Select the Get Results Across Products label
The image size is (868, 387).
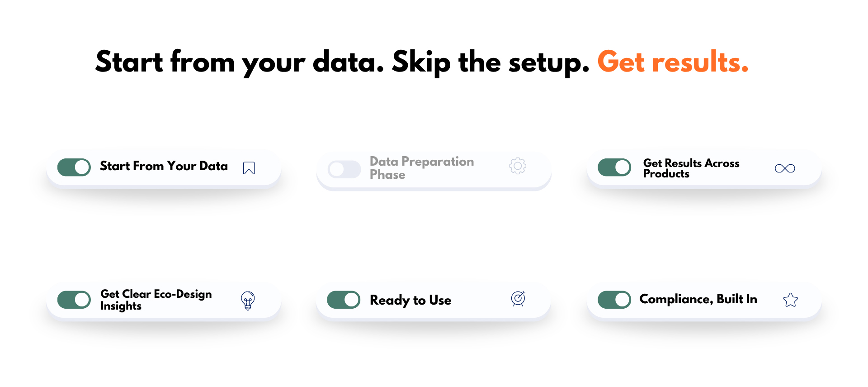coord(691,168)
